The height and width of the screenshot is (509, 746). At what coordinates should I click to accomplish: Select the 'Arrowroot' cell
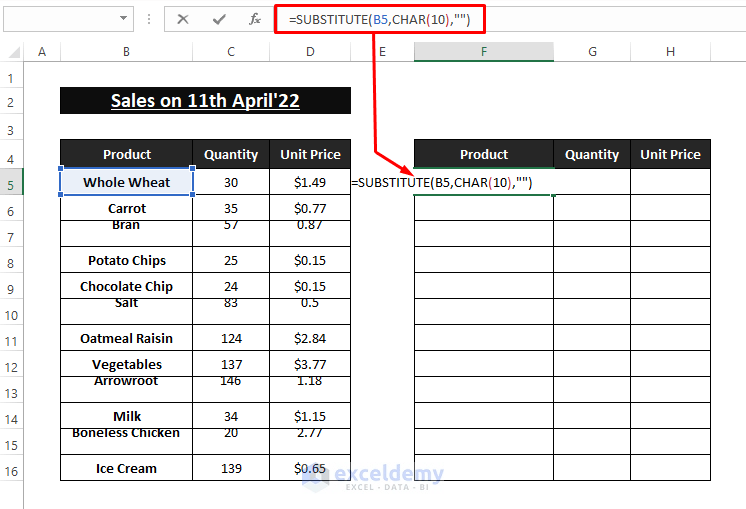coord(127,390)
